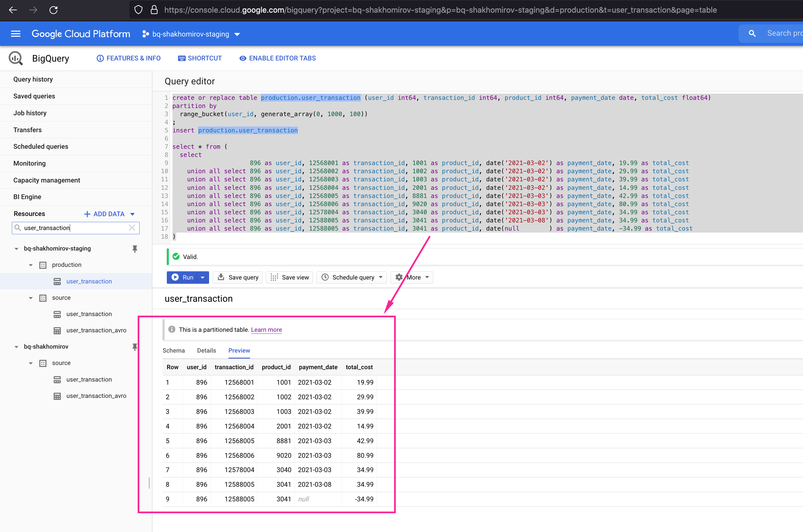Open the Run button dropdown arrow

pyautogui.click(x=203, y=277)
